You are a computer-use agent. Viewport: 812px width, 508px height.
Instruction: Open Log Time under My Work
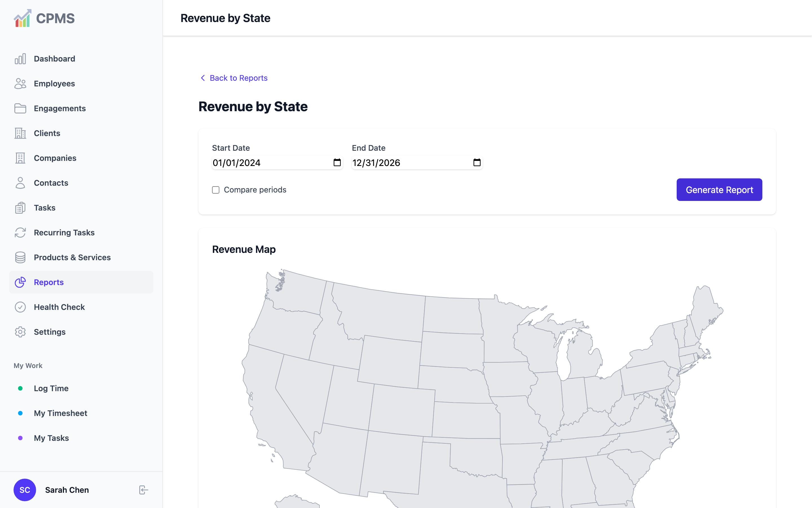[x=81, y=388]
